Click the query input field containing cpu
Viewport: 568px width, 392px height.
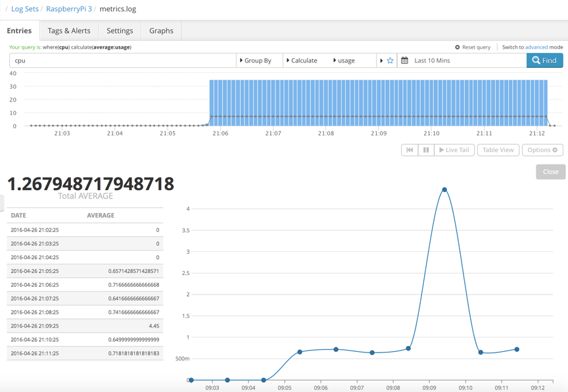122,61
